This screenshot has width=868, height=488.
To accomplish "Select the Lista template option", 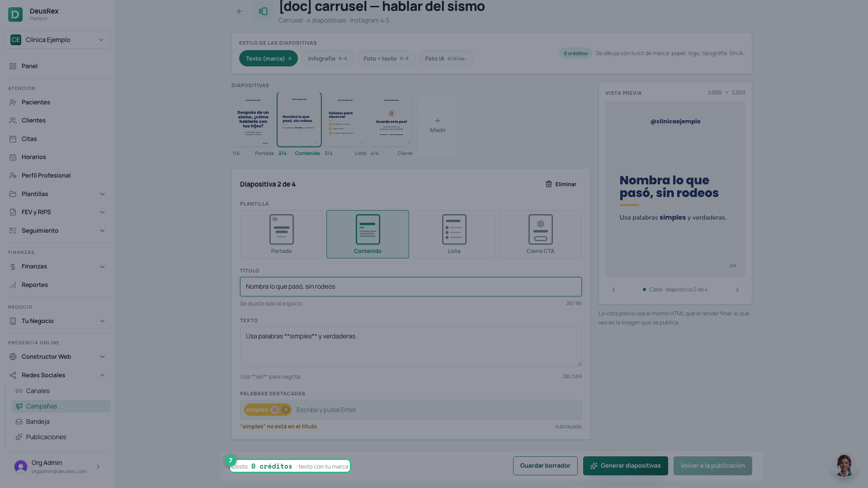I will point(454,234).
